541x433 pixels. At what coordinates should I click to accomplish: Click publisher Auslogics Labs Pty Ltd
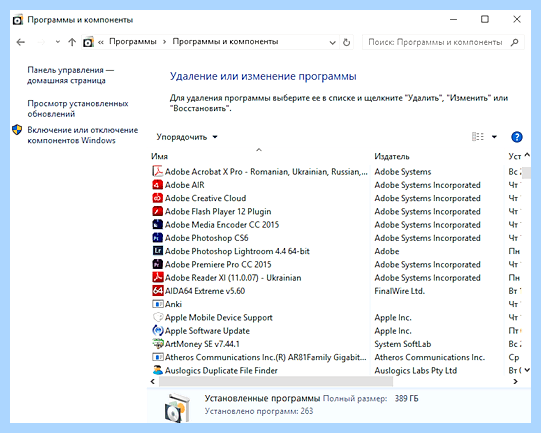coord(416,371)
